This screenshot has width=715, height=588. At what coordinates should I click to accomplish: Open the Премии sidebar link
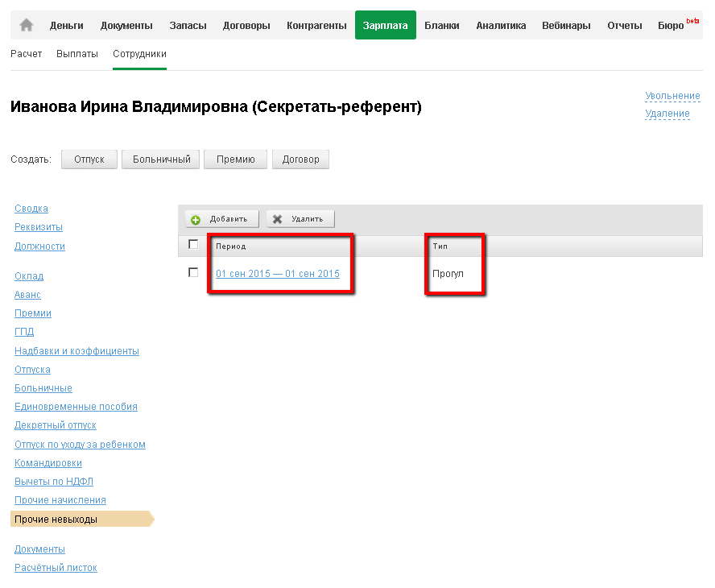(33, 313)
